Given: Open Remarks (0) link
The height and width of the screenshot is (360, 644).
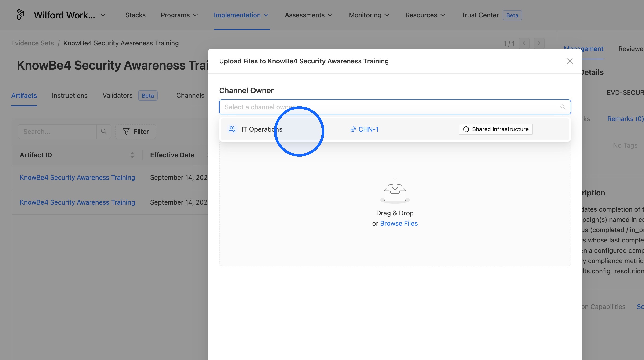Looking at the screenshot, I should [625, 119].
